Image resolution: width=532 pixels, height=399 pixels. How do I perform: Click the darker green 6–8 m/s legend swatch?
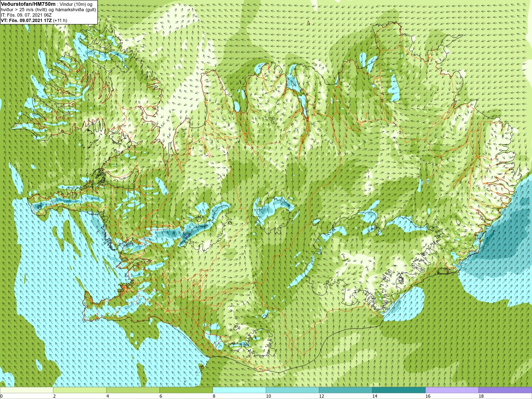[x=186, y=390]
